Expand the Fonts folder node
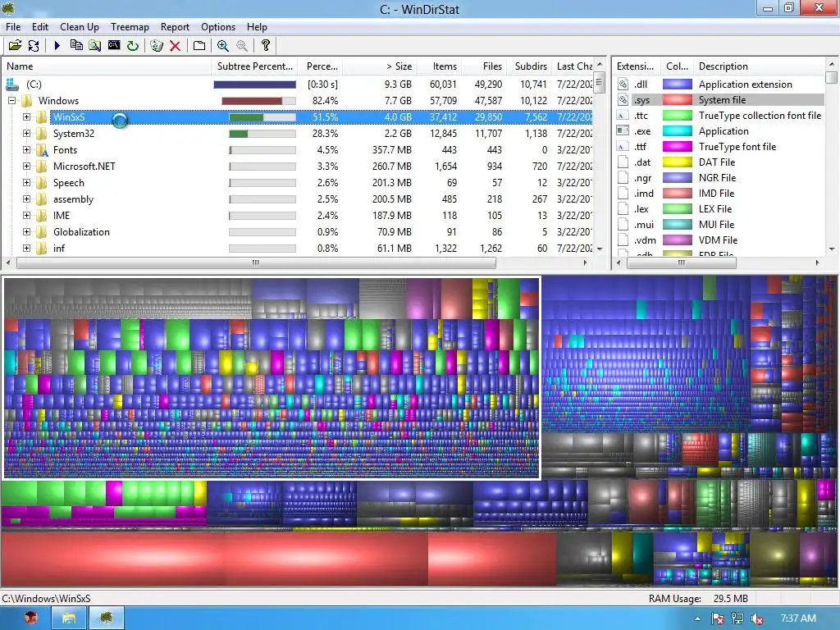The height and width of the screenshot is (630, 840). click(26, 149)
